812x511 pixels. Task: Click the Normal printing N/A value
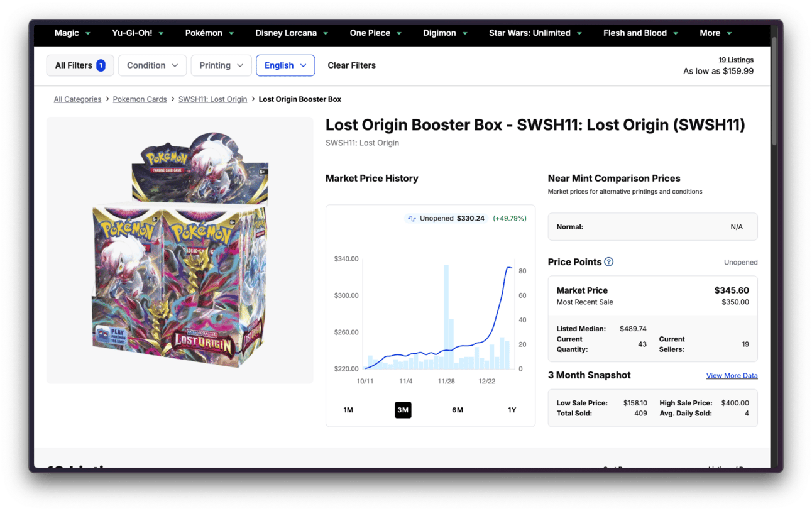pos(737,227)
